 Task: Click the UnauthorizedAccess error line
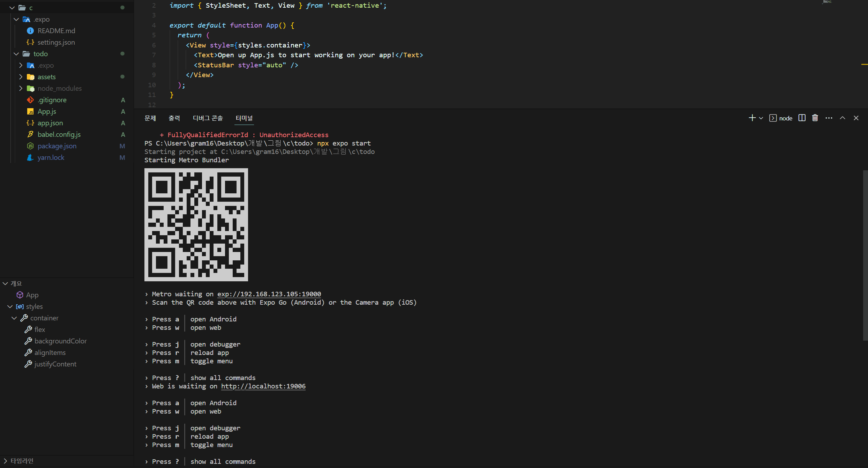[244, 135]
